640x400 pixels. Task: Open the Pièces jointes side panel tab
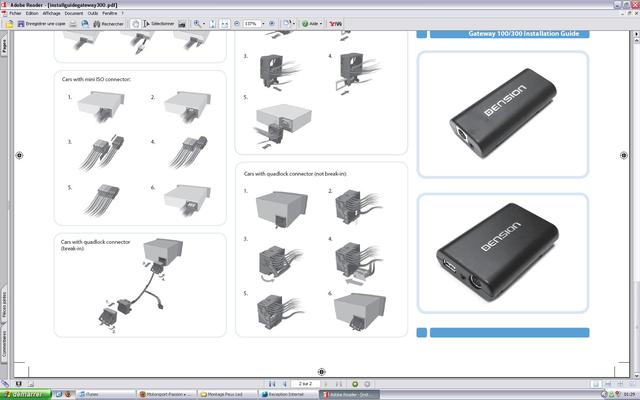4,304
